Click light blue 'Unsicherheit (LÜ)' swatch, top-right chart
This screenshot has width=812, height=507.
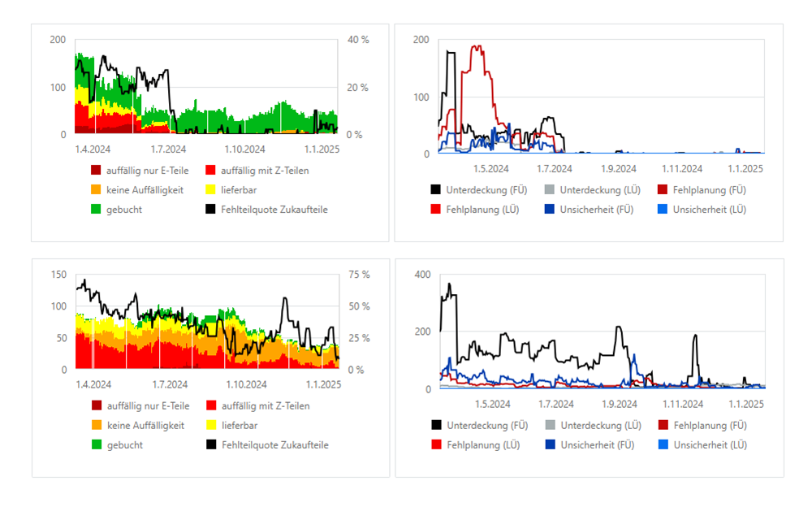point(663,210)
